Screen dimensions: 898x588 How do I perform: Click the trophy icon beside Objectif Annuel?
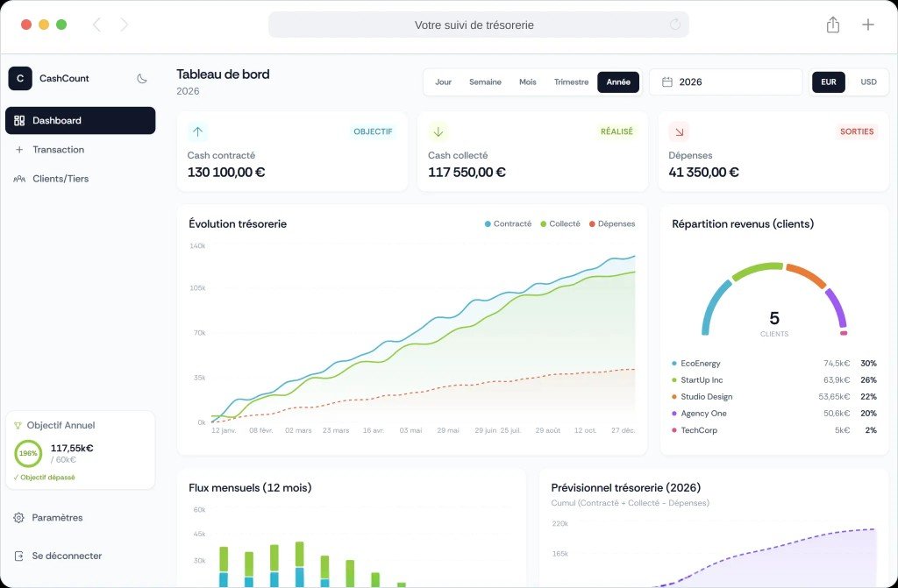tap(18, 425)
